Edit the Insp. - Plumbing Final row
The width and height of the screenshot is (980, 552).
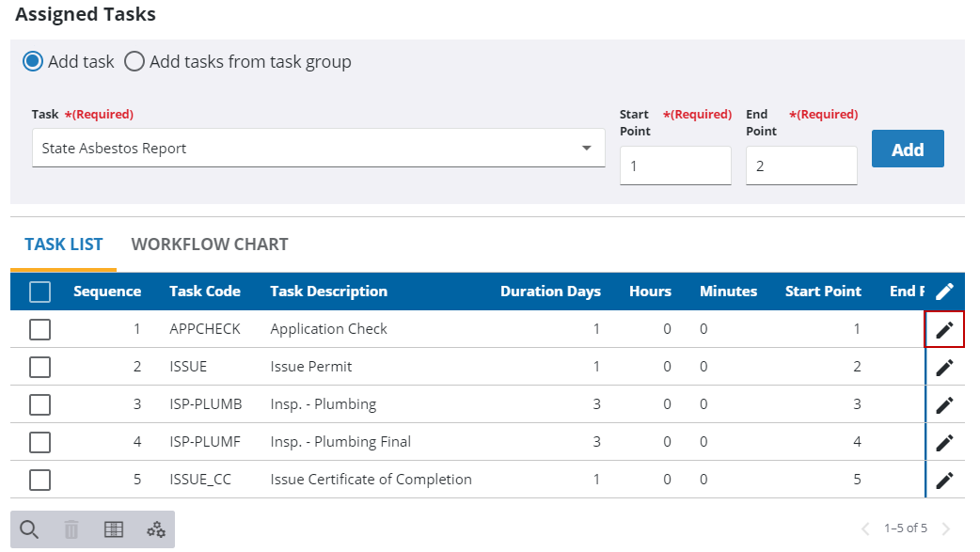pyautogui.click(x=944, y=443)
